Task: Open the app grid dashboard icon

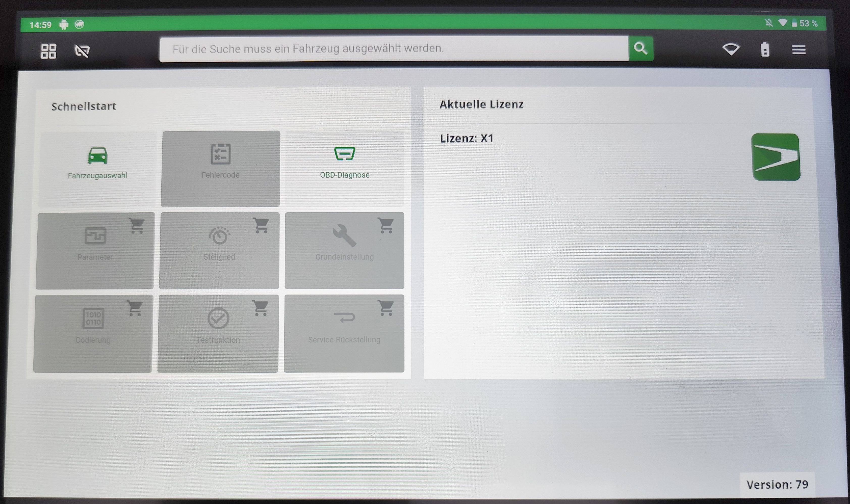Action: coord(48,51)
